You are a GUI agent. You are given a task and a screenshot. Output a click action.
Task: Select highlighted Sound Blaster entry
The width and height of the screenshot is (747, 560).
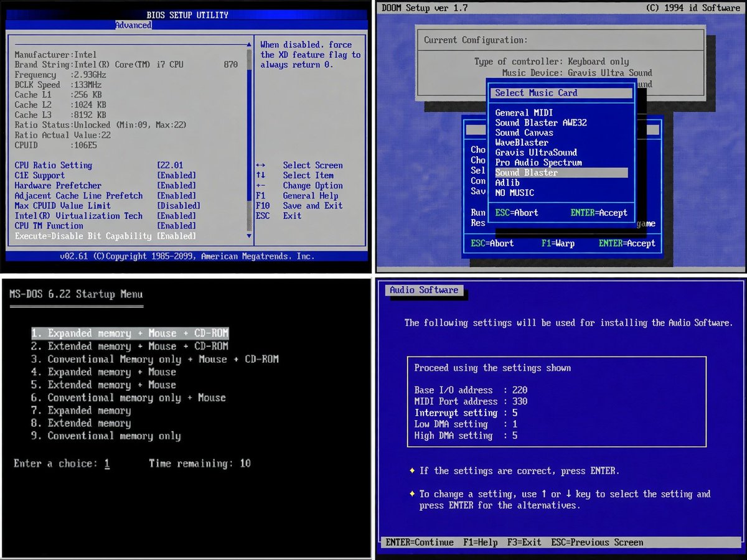(x=561, y=172)
